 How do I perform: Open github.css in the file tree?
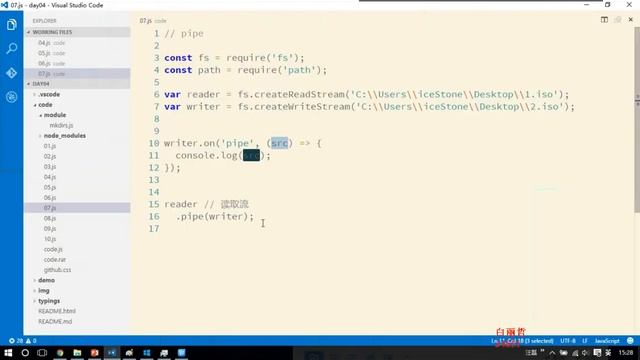coord(77,270)
